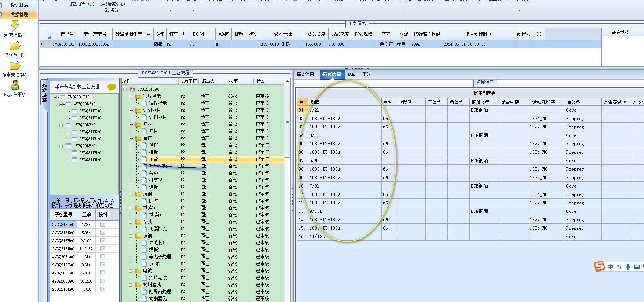Select main grid row CV3Q201TA0
Screen dimensions: 644x302
coord(320,44)
